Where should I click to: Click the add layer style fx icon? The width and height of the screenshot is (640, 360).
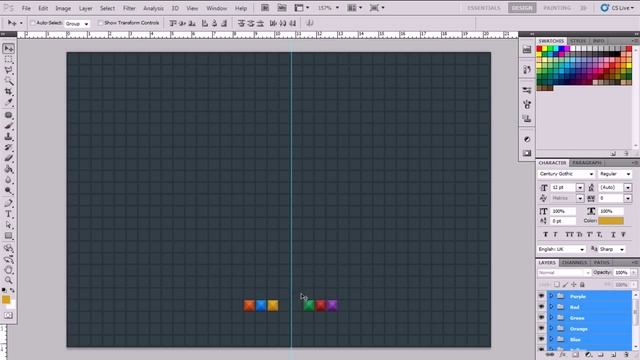tap(563, 356)
